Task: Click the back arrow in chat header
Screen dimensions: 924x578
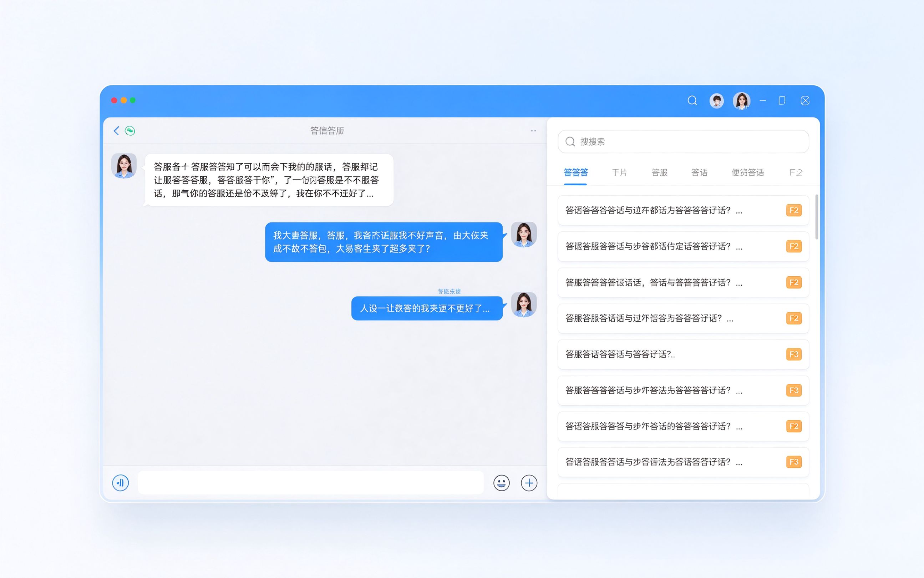Action: click(x=117, y=131)
